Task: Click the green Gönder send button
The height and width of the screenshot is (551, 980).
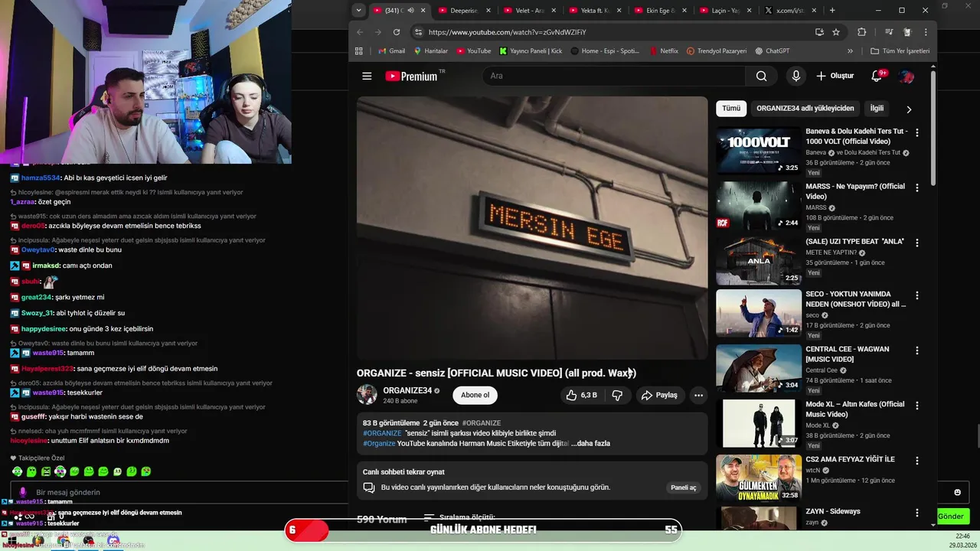Action: coord(951,517)
